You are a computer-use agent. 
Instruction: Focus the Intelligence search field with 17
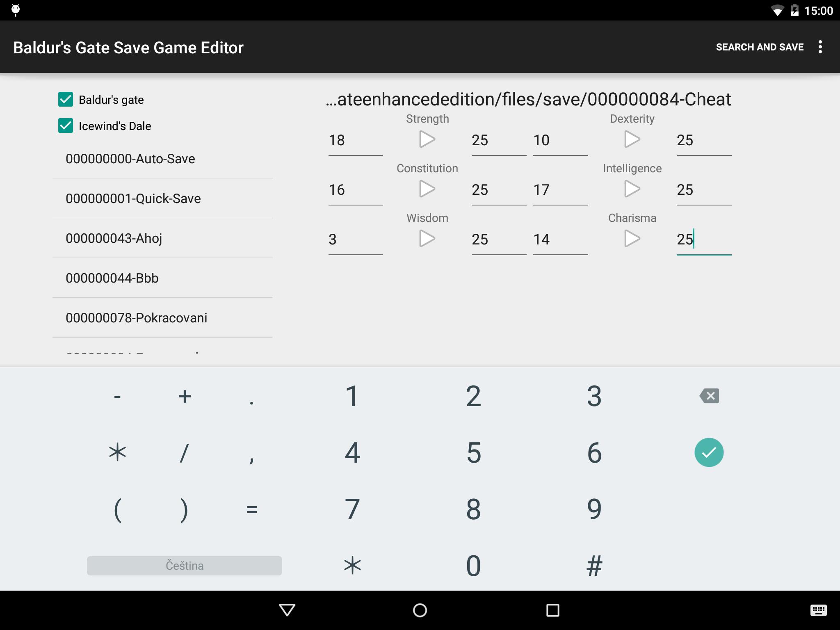coord(560,190)
